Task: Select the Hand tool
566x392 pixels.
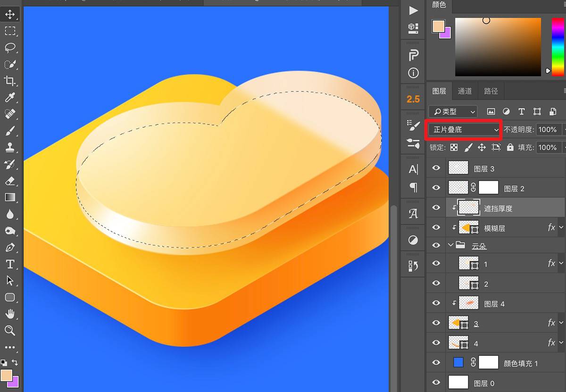Action: point(10,314)
